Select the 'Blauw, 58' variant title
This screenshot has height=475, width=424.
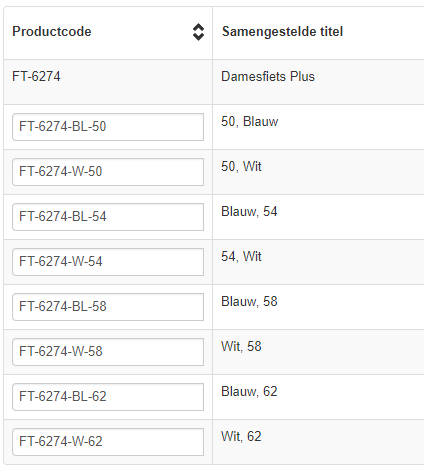(249, 301)
